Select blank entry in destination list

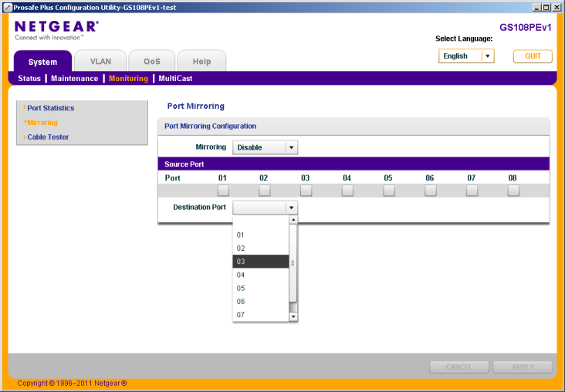pos(261,221)
